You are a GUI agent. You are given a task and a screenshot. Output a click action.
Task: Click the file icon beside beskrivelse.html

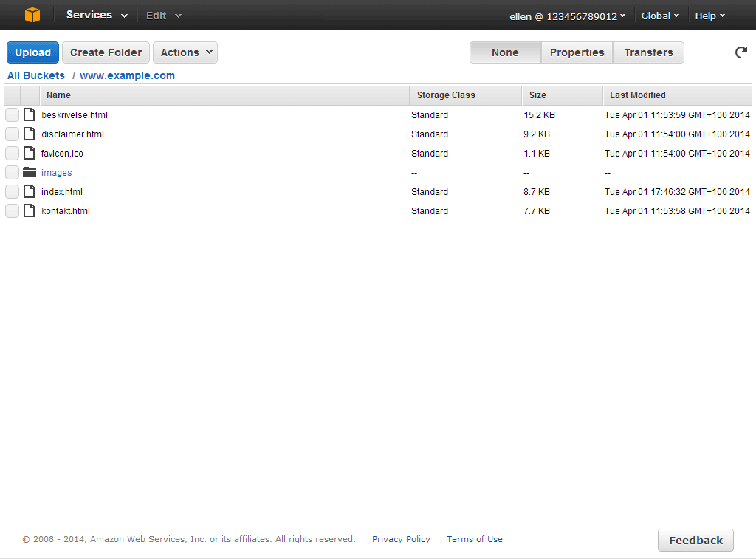pos(30,115)
